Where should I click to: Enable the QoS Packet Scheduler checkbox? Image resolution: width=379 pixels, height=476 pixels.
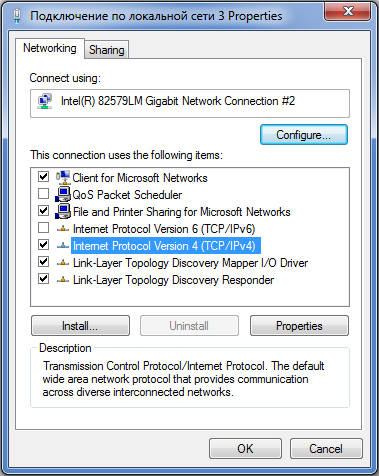point(43,193)
